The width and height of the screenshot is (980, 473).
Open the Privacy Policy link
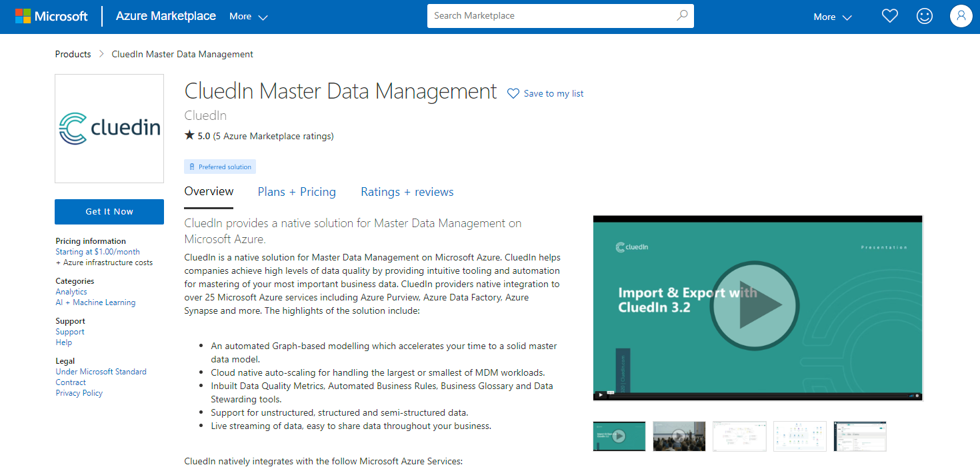click(79, 393)
